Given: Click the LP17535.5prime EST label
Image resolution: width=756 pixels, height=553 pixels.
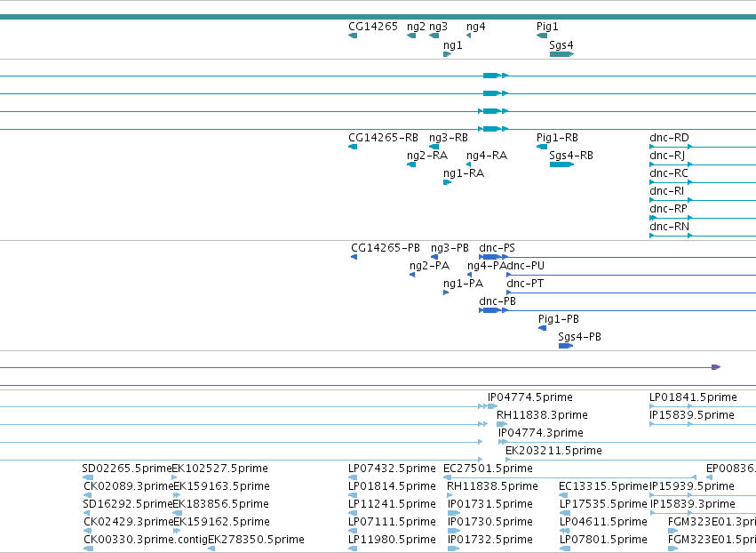Looking at the screenshot, I should [603, 504].
